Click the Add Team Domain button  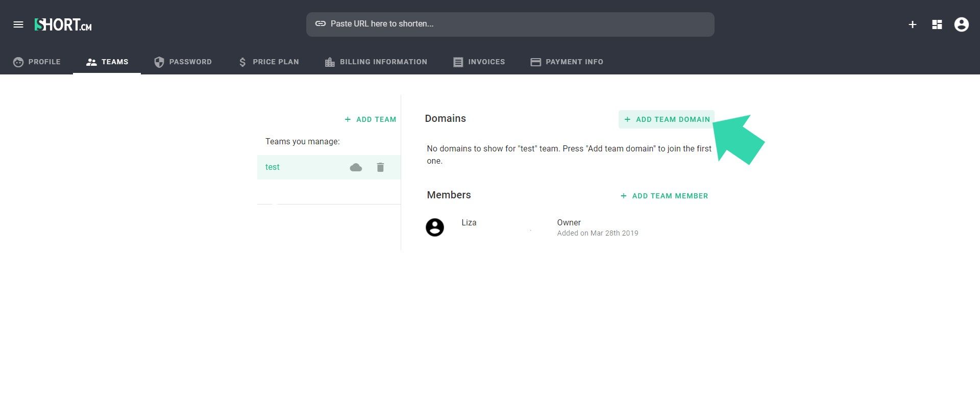point(667,119)
